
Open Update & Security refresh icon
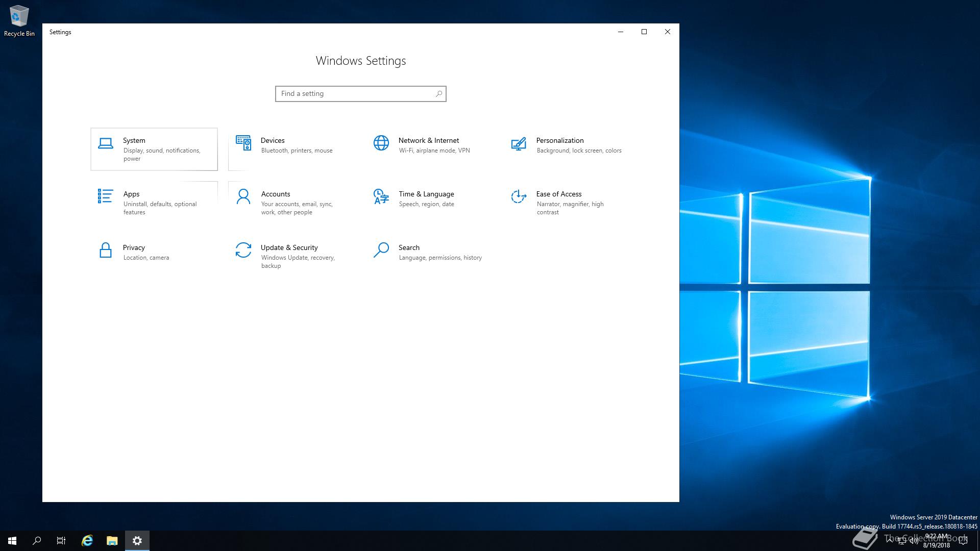[243, 250]
